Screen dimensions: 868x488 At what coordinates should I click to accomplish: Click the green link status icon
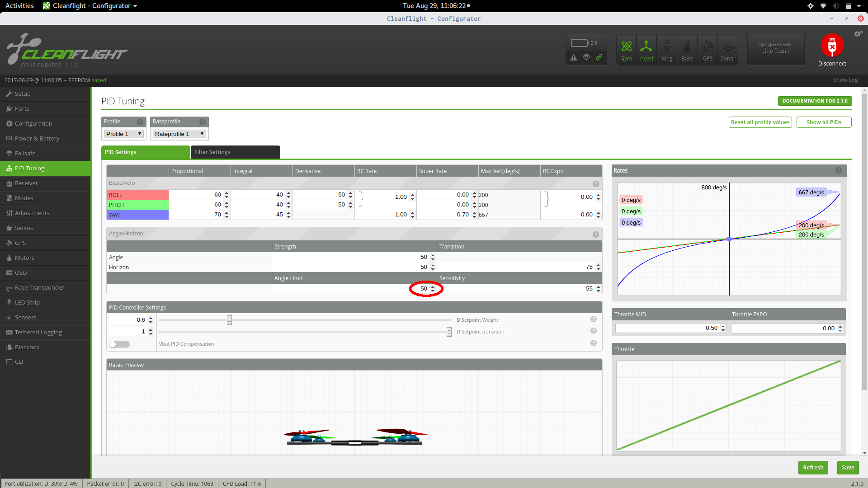(x=599, y=57)
